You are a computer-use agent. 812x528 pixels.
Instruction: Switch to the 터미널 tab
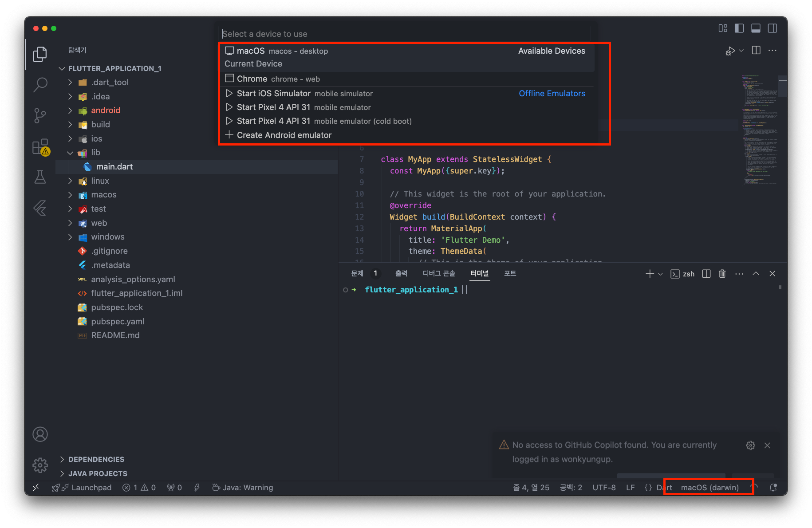point(479,273)
